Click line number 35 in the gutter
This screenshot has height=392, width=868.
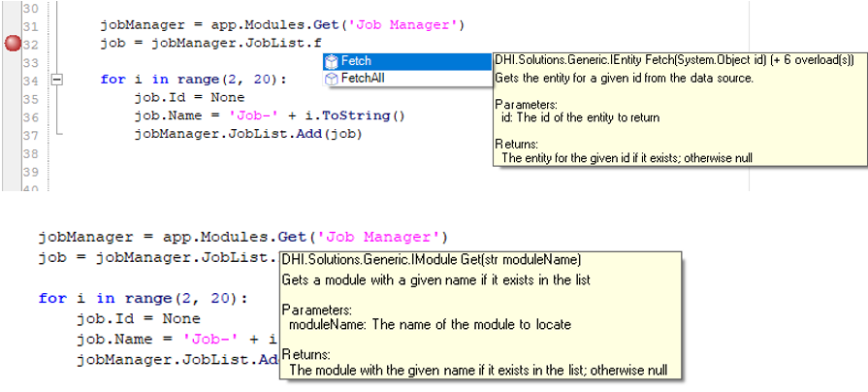click(x=30, y=99)
